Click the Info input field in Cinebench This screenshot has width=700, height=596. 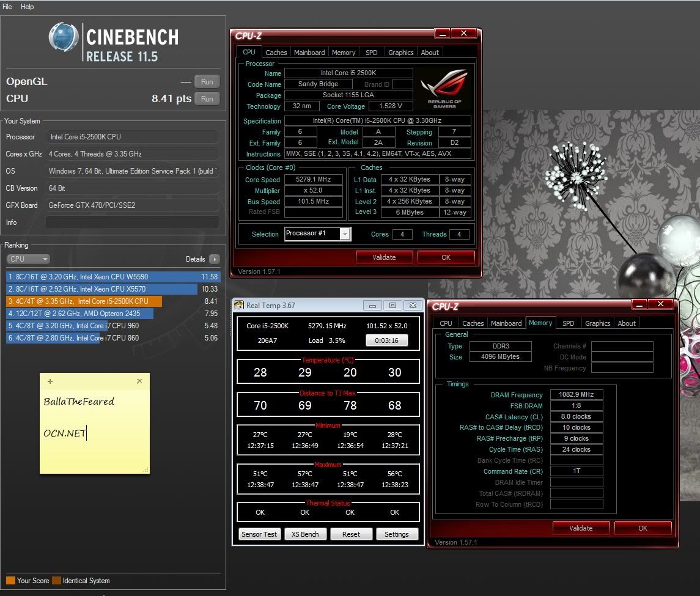(133, 223)
